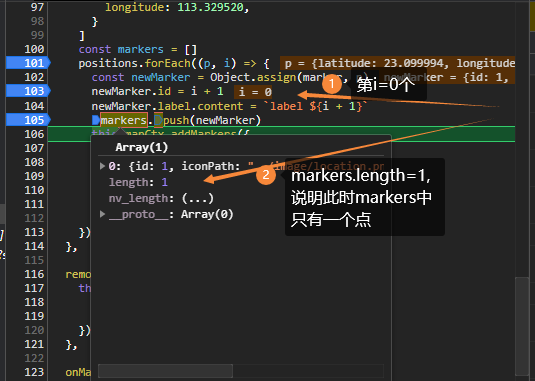Screen dimensions: 535x381
Task: Click the inline breakpoint marker before markers
Action: [x=96, y=120]
